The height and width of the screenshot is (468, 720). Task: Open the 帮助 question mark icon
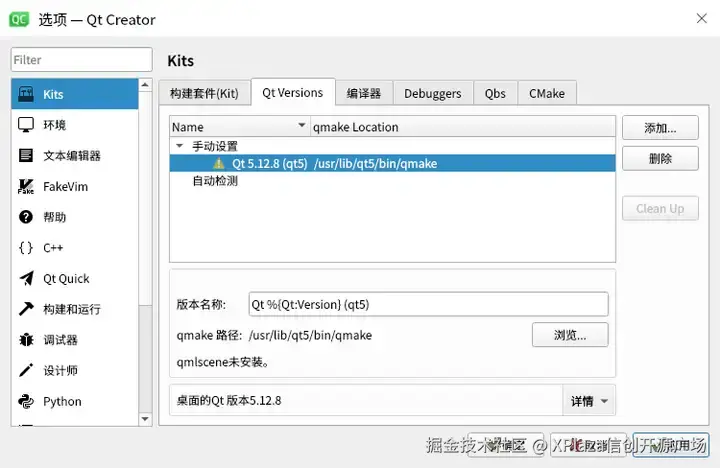(26, 217)
